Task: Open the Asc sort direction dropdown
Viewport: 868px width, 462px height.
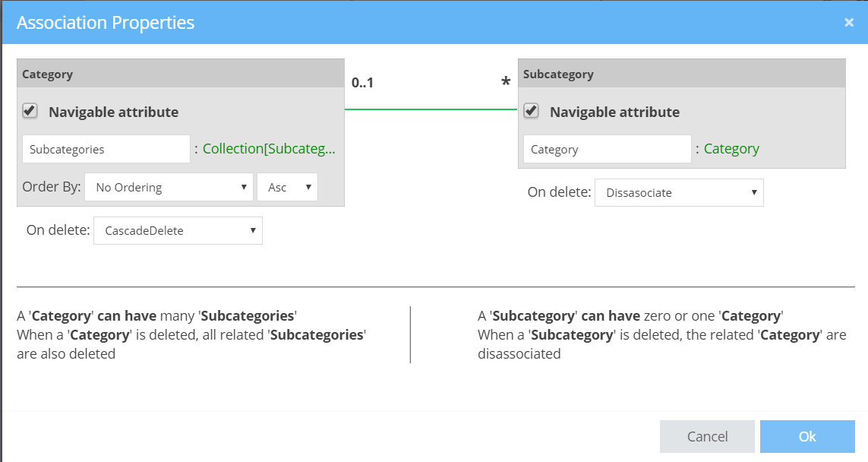Action: [x=287, y=186]
